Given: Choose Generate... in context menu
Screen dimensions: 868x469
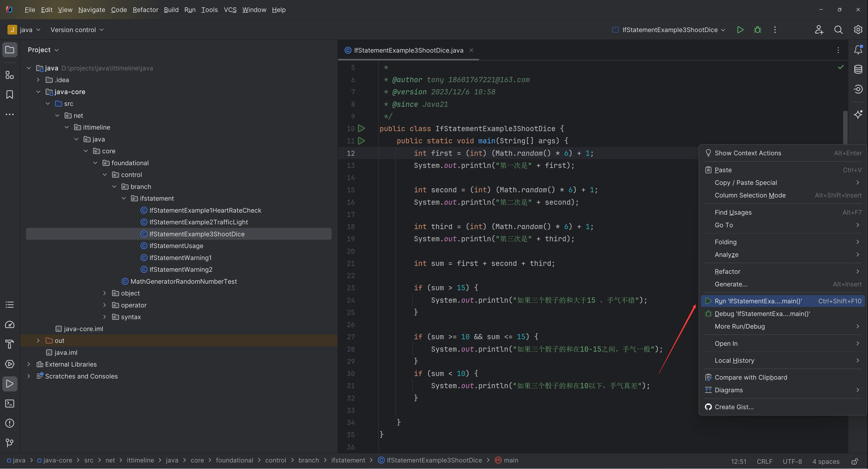Looking at the screenshot, I should 782,284.
